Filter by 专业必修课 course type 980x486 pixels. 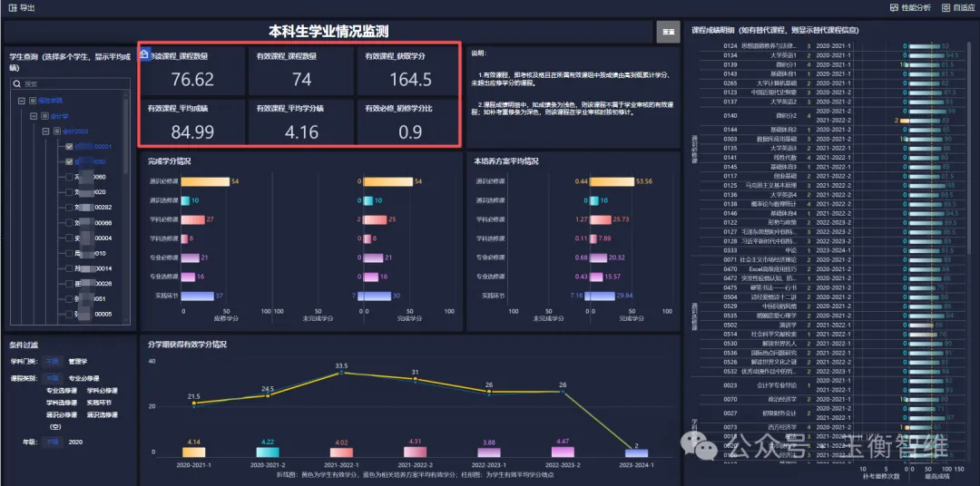[x=83, y=379]
